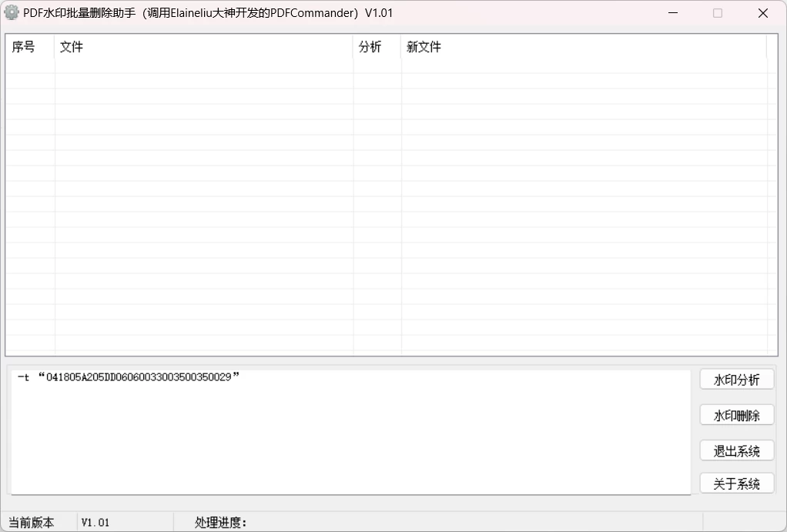Click the 水印删除 button to remove watermarks
787x532 pixels.
[x=736, y=414]
